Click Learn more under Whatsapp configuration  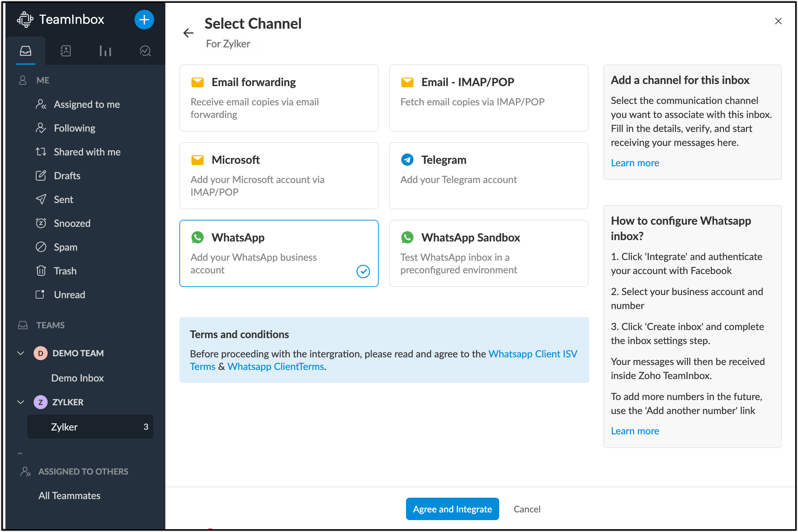pyautogui.click(x=635, y=431)
